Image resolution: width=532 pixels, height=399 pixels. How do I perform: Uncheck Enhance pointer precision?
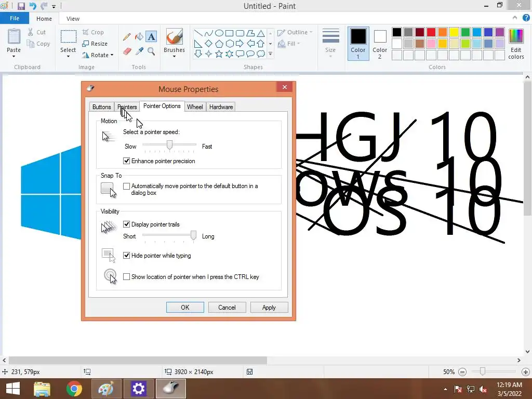pyautogui.click(x=127, y=161)
